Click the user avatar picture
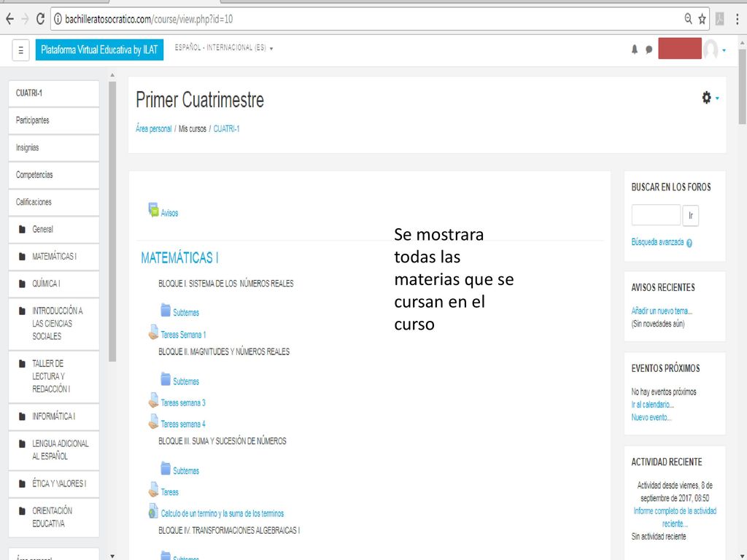The height and width of the screenshot is (560, 747). (711, 49)
